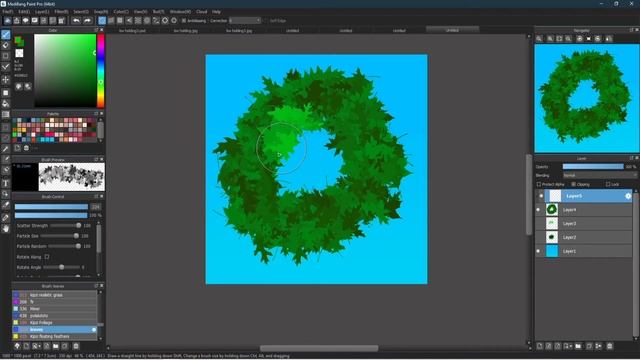Open the Blending mode dropdown
640x360 pixels.
click(x=600, y=175)
